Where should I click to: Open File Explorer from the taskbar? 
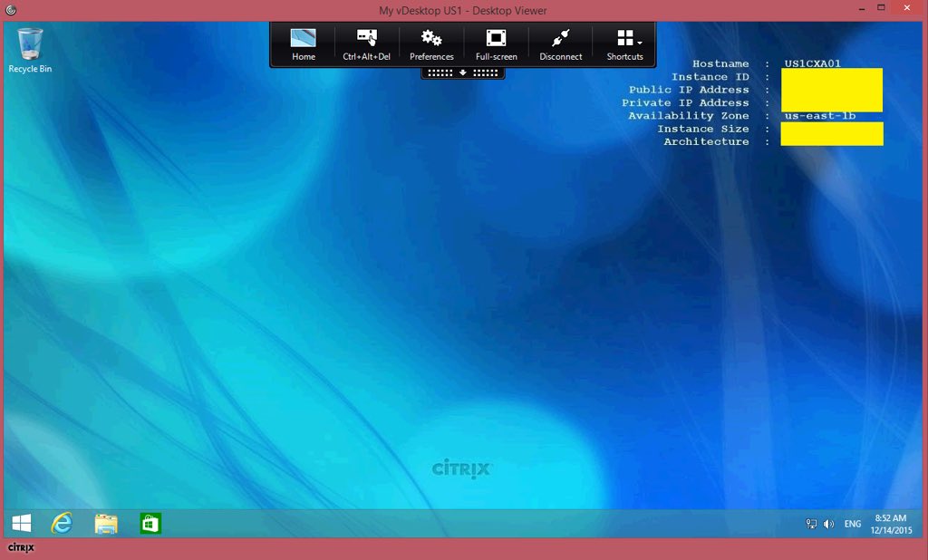point(106,523)
